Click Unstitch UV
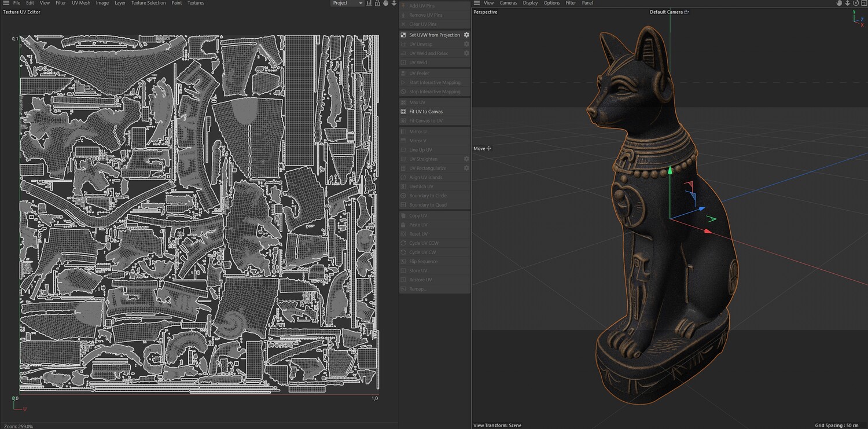This screenshot has width=868, height=429. pyautogui.click(x=421, y=187)
